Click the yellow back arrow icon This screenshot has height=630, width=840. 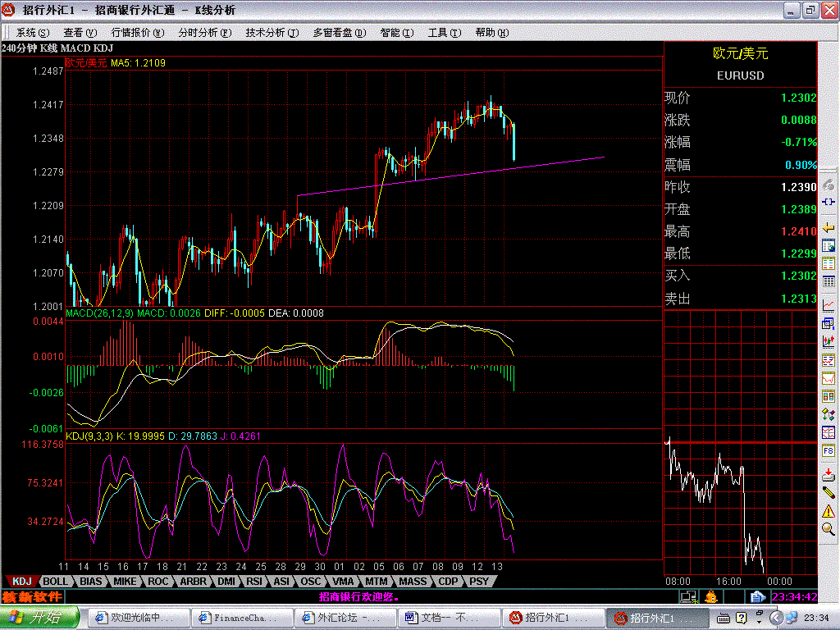coord(829,228)
